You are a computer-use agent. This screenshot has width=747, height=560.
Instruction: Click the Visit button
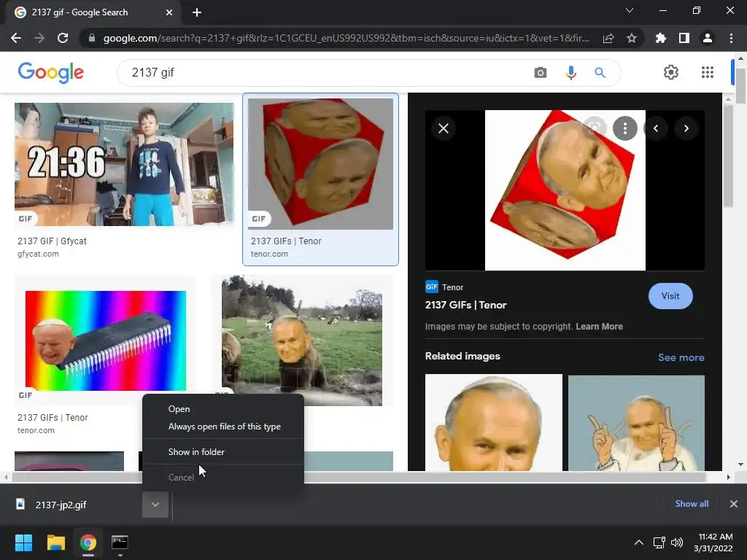(x=670, y=296)
